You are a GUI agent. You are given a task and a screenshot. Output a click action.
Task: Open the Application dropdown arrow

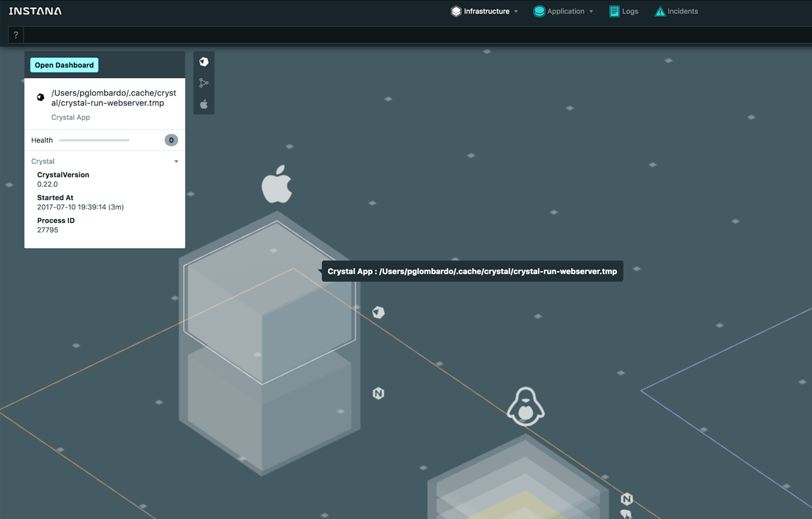(591, 12)
